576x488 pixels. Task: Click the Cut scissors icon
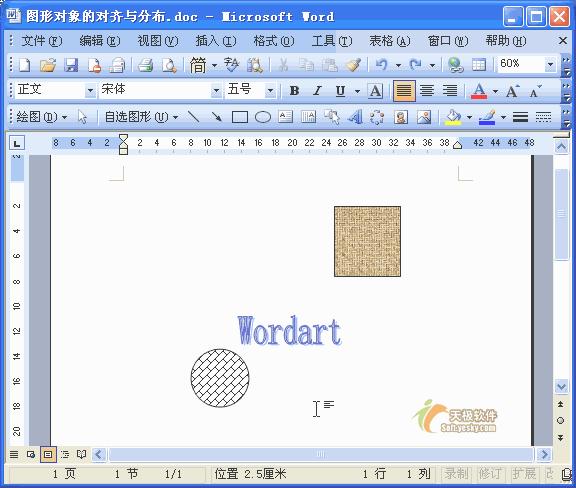click(283, 65)
